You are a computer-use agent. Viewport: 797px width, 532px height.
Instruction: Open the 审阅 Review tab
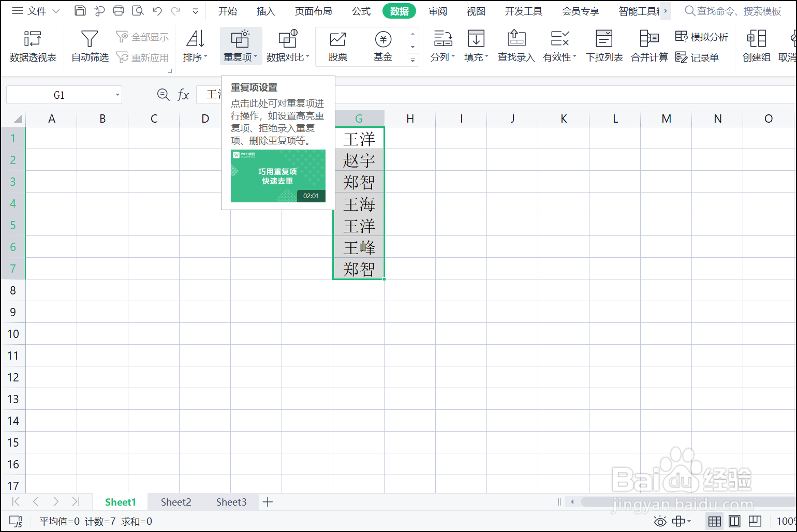tap(438, 11)
